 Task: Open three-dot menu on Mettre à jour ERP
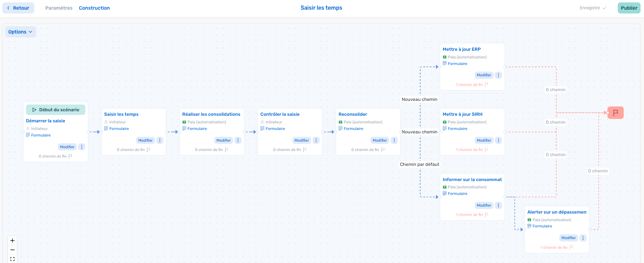pos(498,75)
